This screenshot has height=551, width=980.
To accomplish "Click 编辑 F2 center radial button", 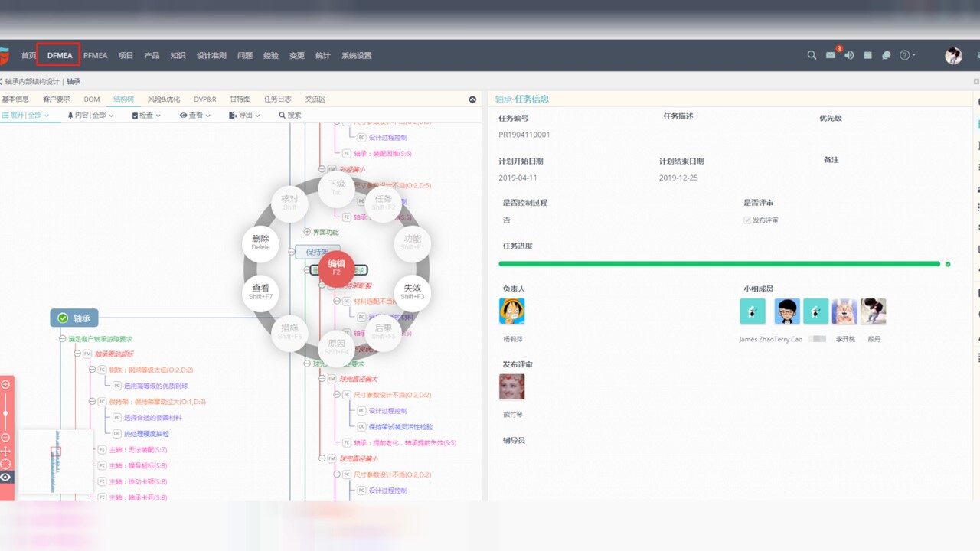I will tap(336, 268).
